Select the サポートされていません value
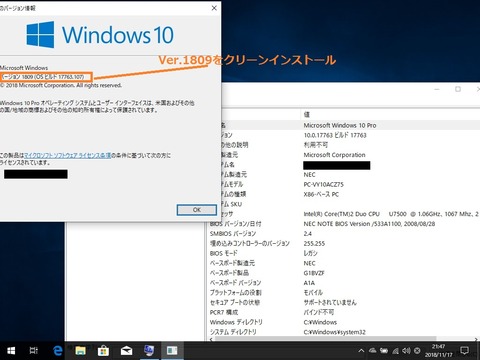The image size is (480, 360). [x=330, y=302]
